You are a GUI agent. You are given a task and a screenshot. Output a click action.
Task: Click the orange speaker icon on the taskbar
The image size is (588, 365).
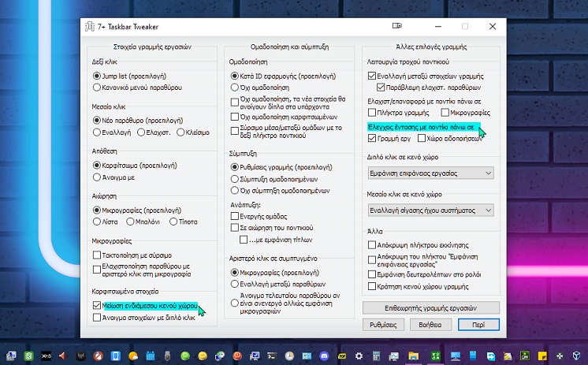pyautogui.click(x=63, y=356)
